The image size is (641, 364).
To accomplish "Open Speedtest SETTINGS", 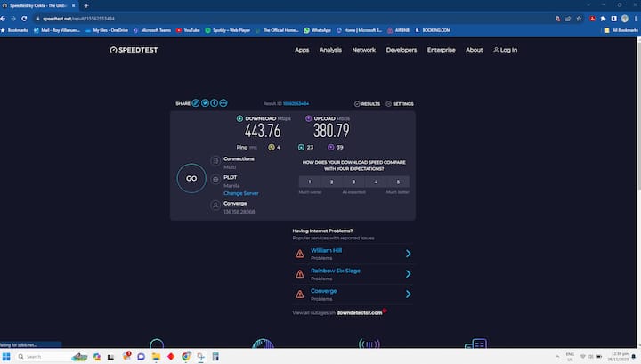I will tap(400, 104).
